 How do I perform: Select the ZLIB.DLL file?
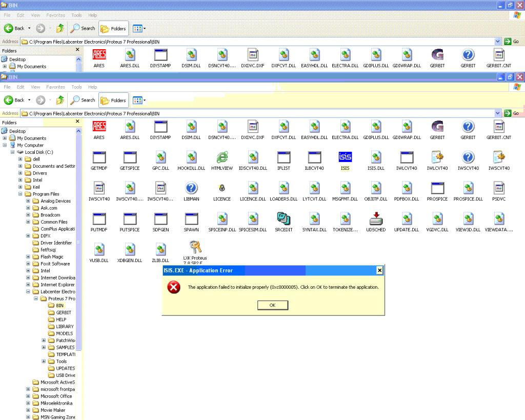pyautogui.click(x=160, y=250)
